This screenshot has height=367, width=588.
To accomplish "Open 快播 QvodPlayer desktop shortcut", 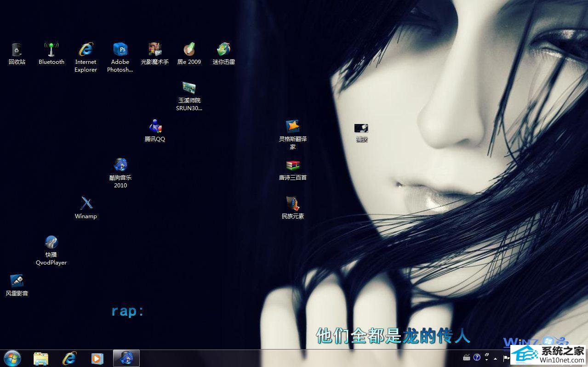I will 51,250.
